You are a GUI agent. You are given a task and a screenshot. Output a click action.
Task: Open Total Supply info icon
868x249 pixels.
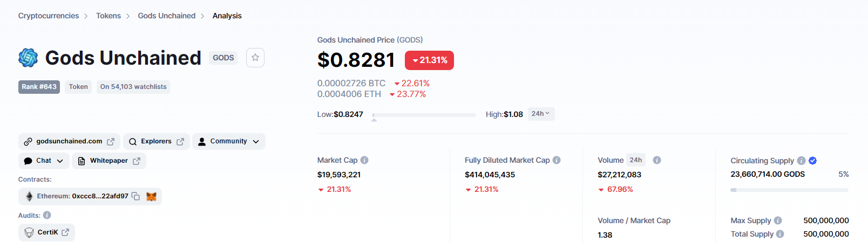(x=780, y=234)
